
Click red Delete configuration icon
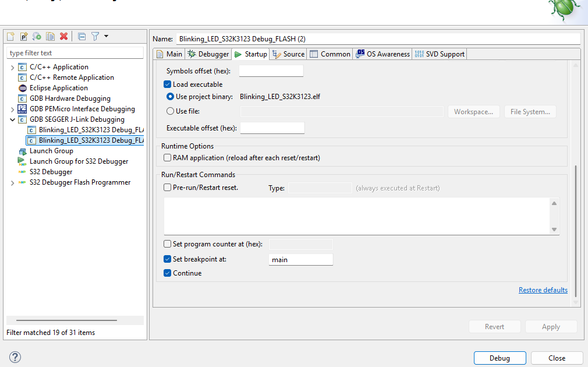point(64,36)
